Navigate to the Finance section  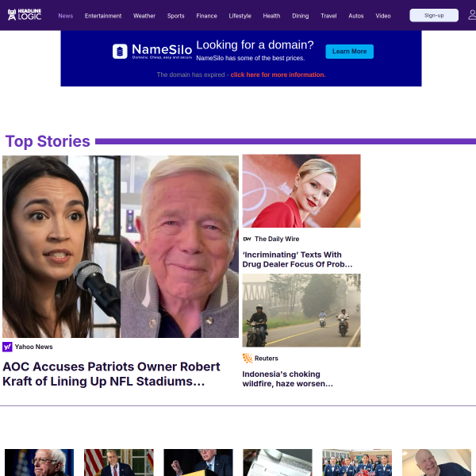coord(206,16)
